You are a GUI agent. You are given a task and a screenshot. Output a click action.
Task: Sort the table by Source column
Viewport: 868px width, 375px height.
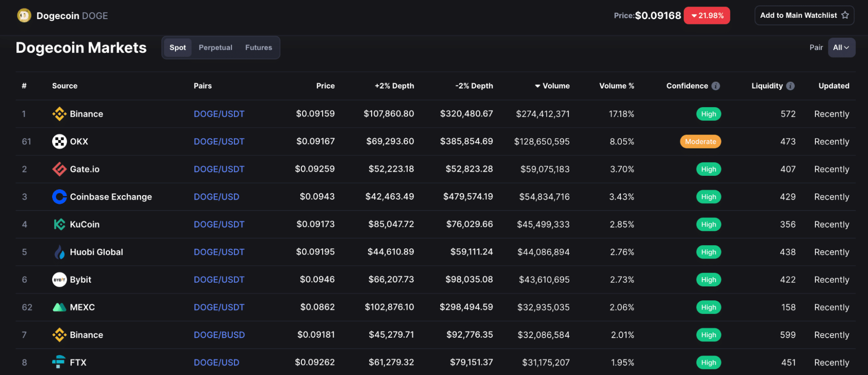[65, 86]
